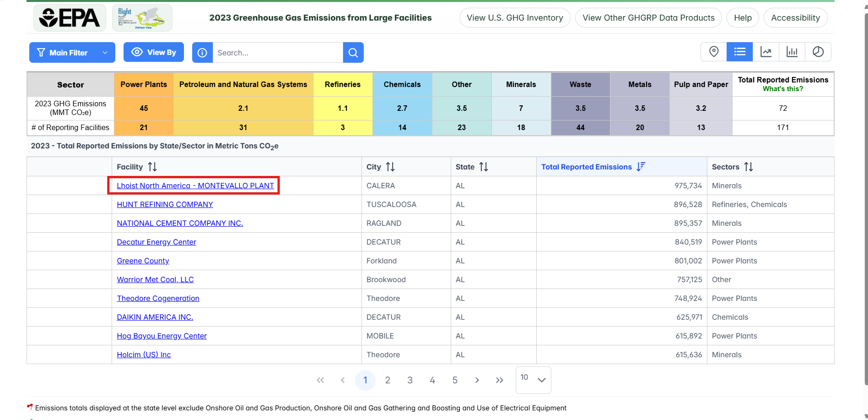Screen dimensions: 868x420
Task: Click into the Search text field
Action: pyautogui.click(x=277, y=53)
